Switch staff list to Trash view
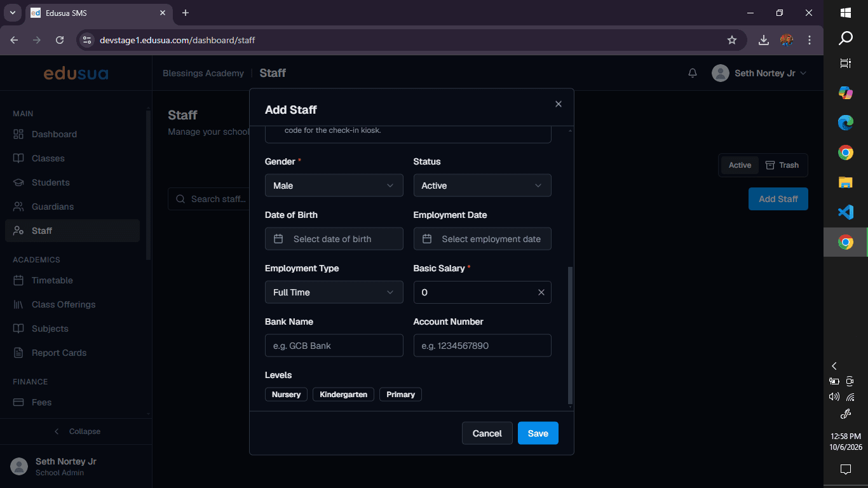Screen dimensions: 868x488 coord(782,165)
